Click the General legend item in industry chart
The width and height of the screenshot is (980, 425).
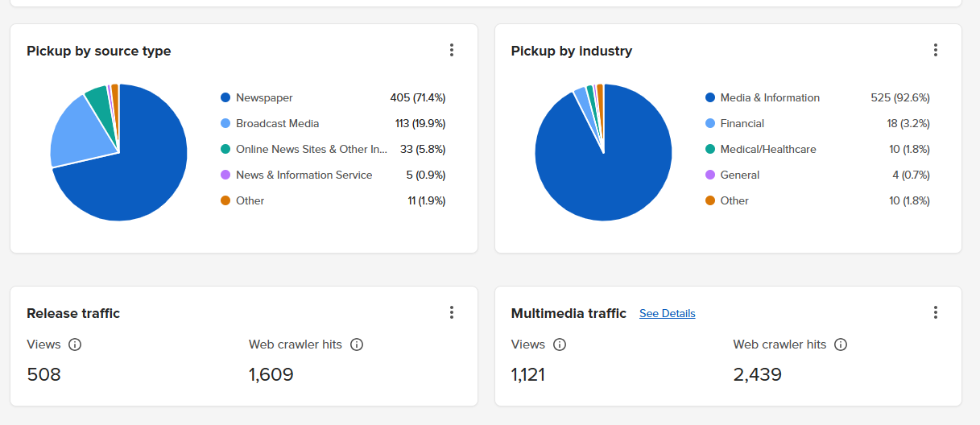pyautogui.click(x=739, y=175)
